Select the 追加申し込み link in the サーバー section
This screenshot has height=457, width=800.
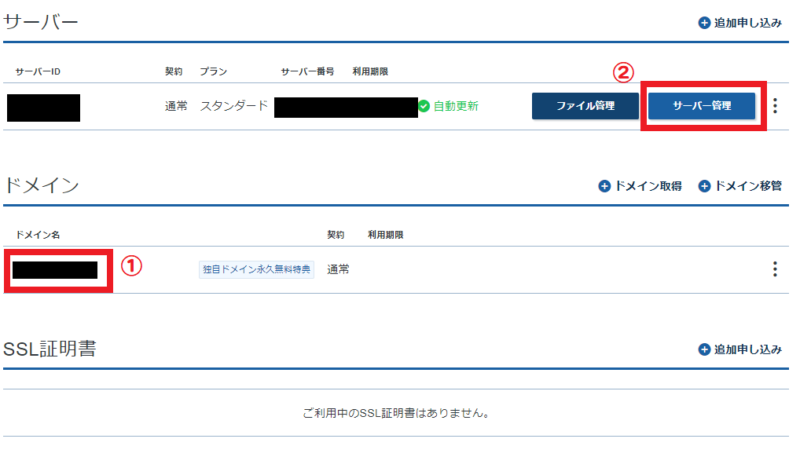(x=747, y=23)
